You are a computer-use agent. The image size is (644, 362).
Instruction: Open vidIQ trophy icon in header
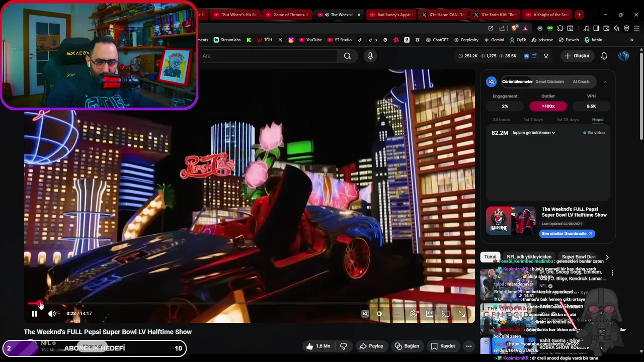coord(546,56)
